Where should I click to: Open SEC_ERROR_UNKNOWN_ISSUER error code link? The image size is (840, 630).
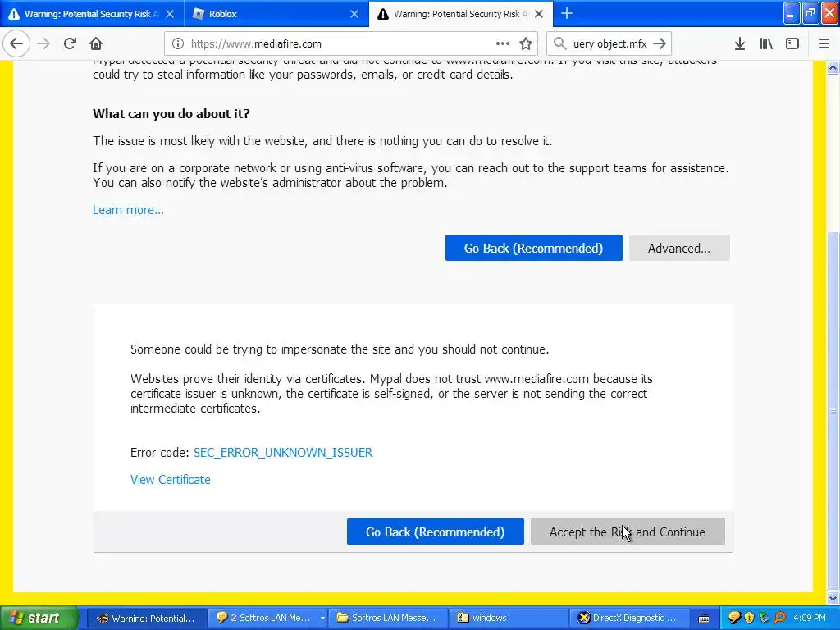tap(283, 453)
